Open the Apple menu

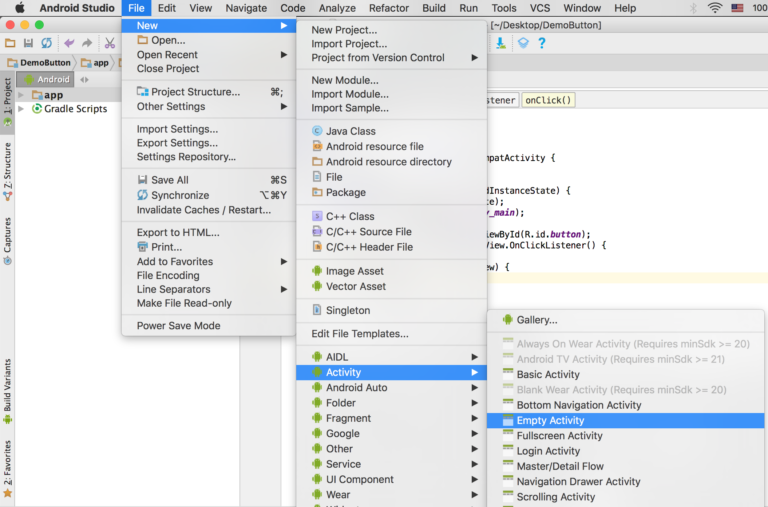click(x=20, y=8)
